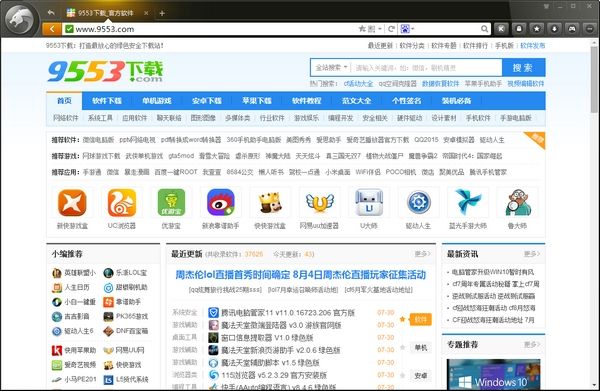The height and width of the screenshot is (391, 600).
Task: Click 更多 in 专题推荐 header
Action: pyautogui.click(x=532, y=344)
